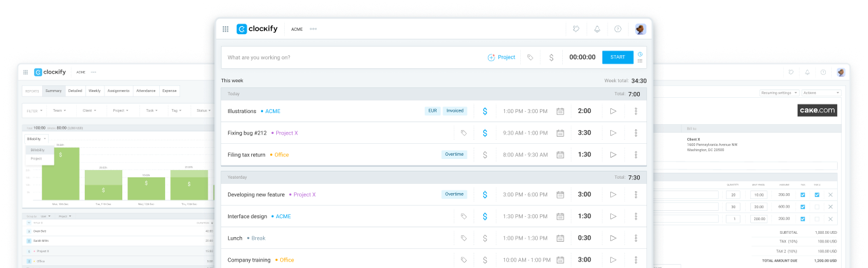Open more options for Interface design entry
Screen dimensions: 868x268
[x=636, y=216]
